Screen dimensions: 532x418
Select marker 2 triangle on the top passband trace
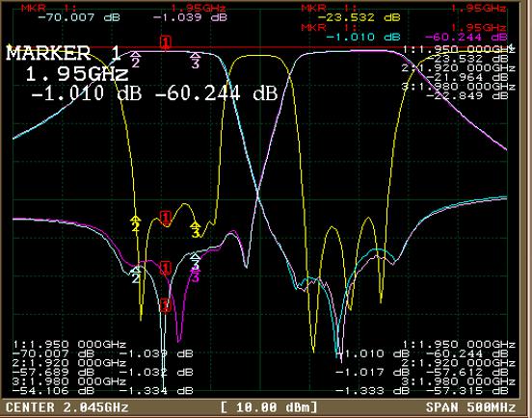[x=135, y=59]
